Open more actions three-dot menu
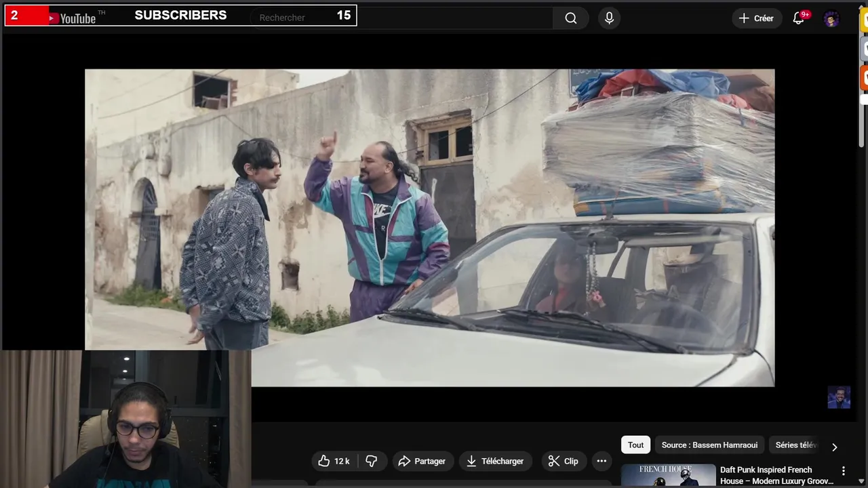 [601, 461]
